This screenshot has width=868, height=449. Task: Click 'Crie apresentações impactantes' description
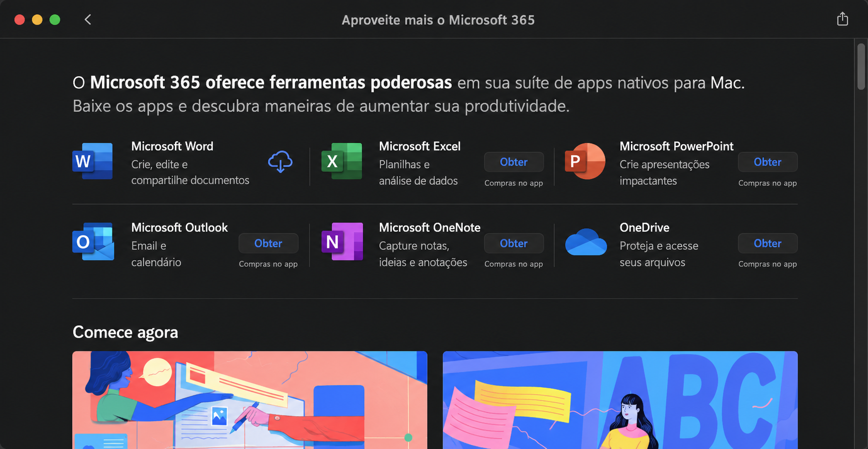click(x=664, y=172)
